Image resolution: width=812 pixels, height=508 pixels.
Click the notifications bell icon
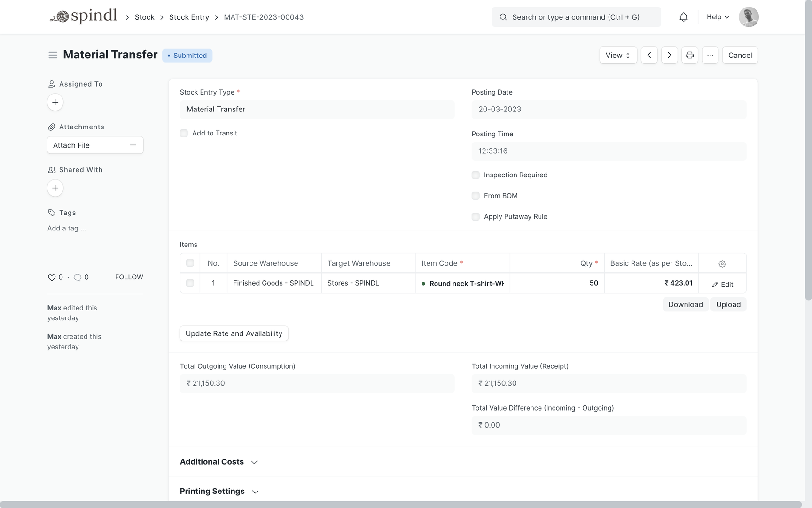click(683, 17)
